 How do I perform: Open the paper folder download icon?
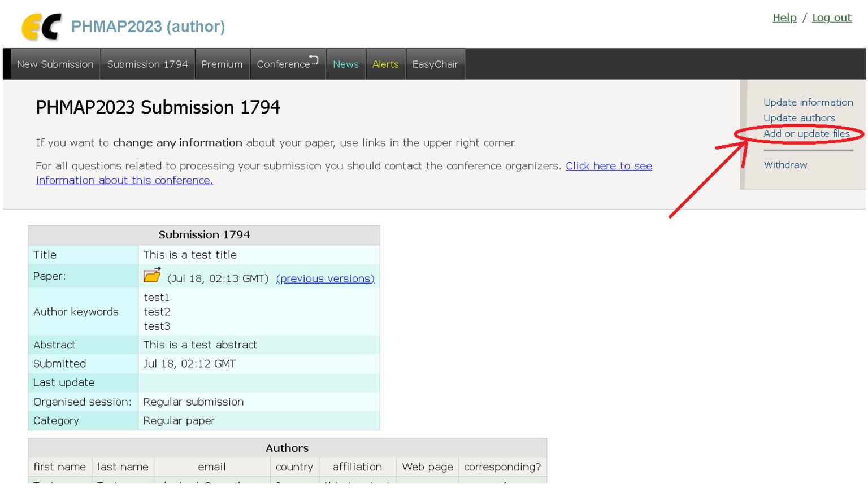coord(151,276)
